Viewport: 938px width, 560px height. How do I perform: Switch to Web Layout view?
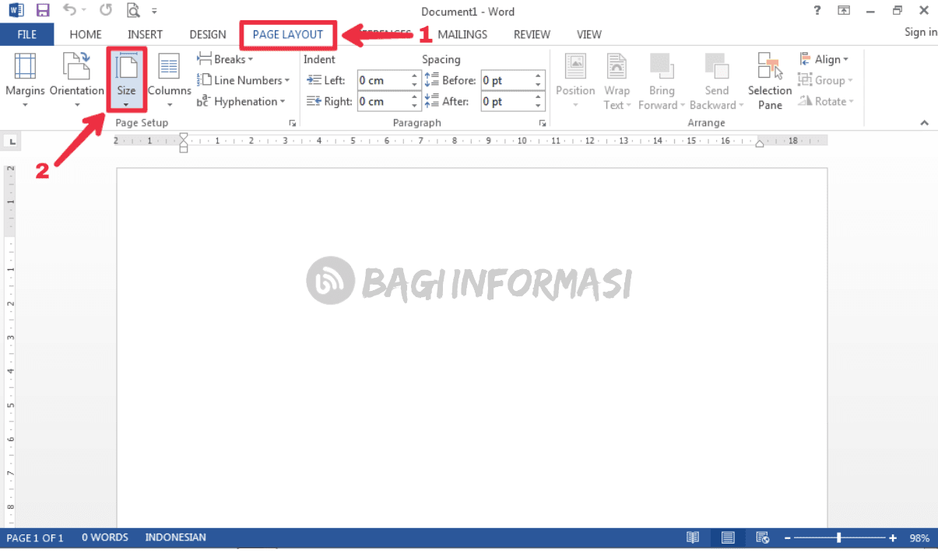pos(763,537)
